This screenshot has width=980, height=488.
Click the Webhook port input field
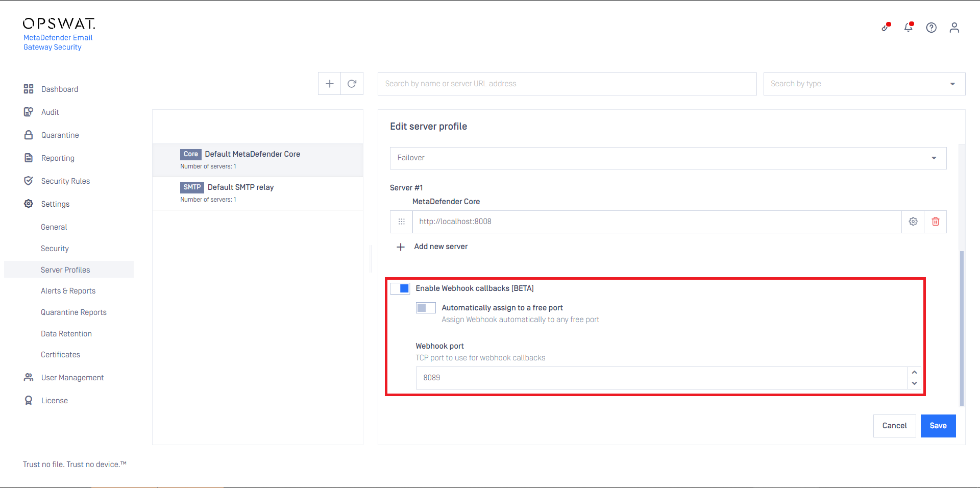click(662, 378)
